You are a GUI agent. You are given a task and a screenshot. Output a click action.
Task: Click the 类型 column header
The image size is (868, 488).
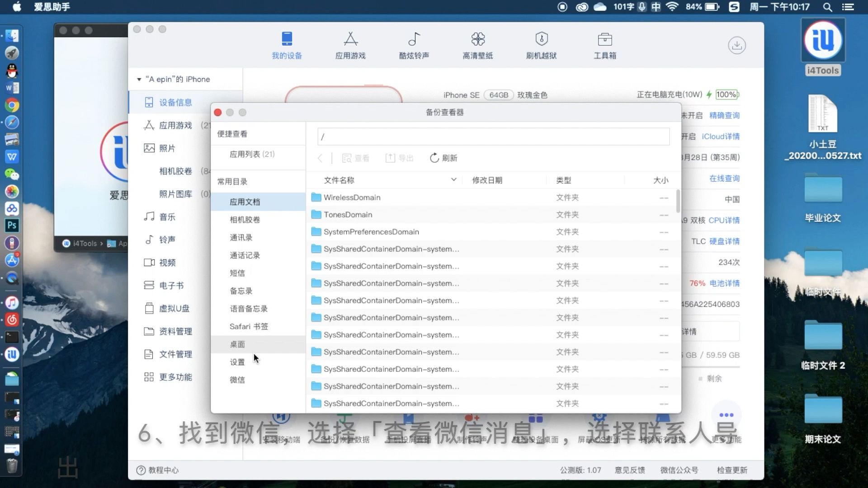tap(564, 180)
